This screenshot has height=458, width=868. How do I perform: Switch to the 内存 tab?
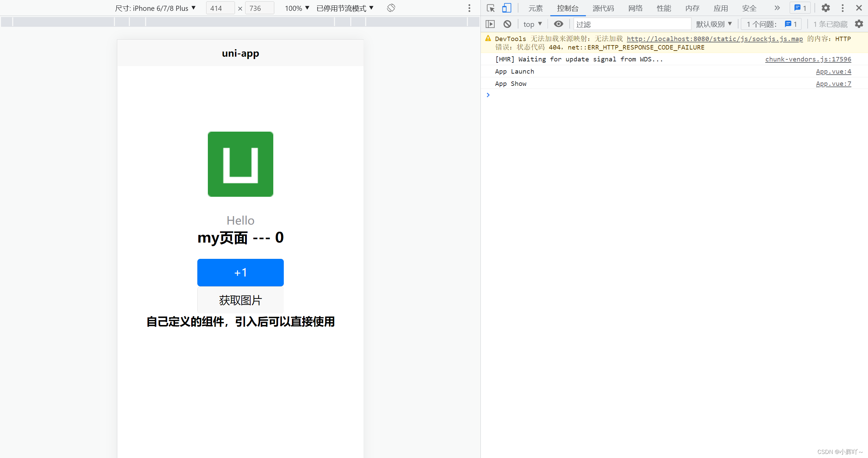pyautogui.click(x=692, y=8)
